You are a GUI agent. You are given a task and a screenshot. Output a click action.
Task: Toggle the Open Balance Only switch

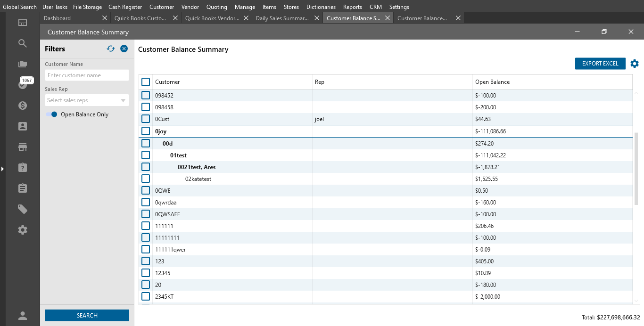point(51,114)
